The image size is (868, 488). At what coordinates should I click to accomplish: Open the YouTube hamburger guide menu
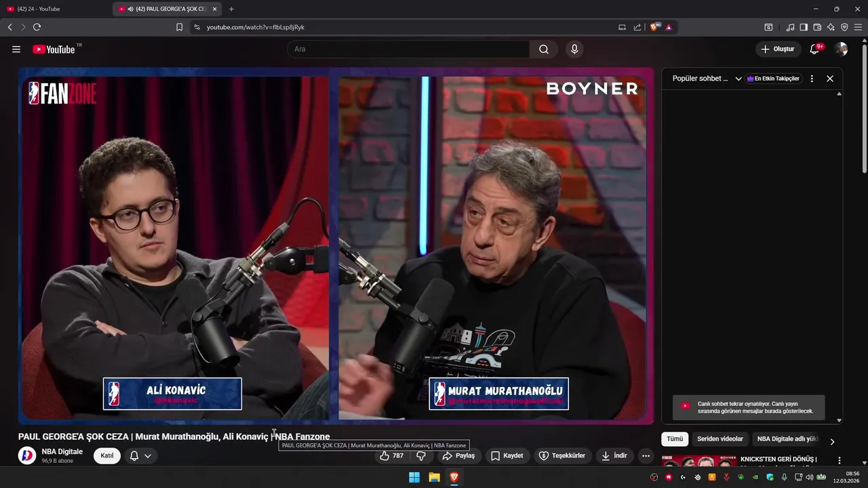click(16, 49)
